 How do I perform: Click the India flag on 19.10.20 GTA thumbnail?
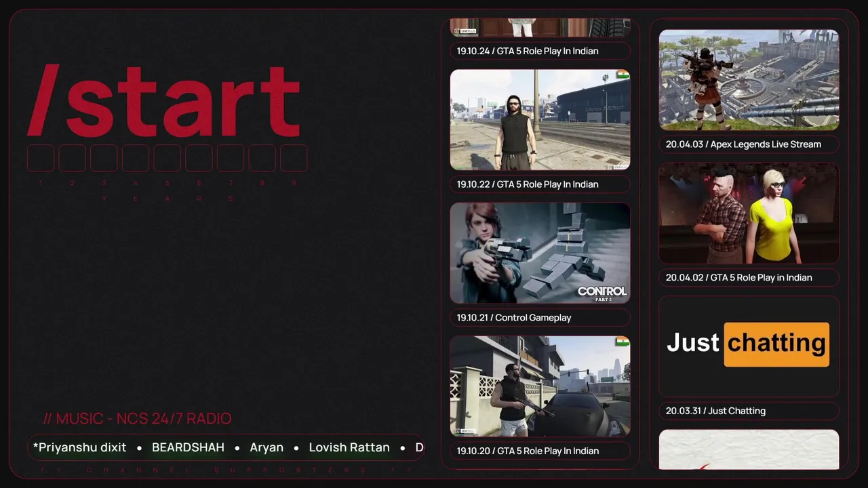point(622,342)
